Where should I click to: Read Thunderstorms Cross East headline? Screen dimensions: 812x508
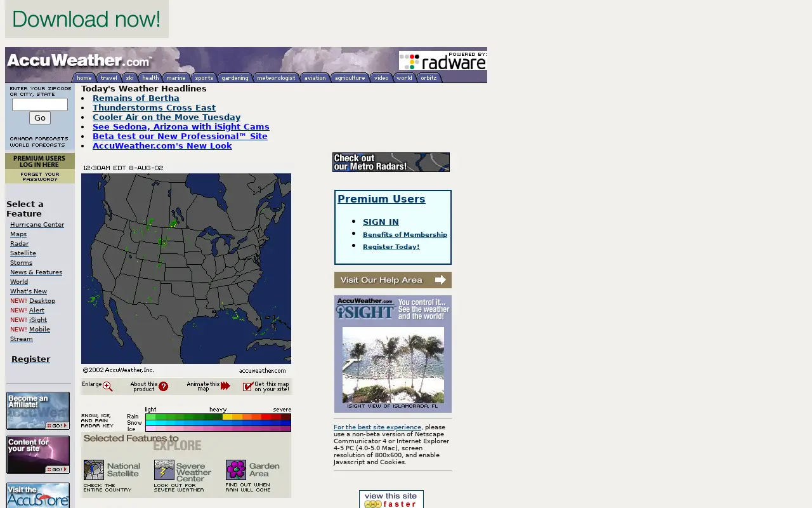point(154,107)
